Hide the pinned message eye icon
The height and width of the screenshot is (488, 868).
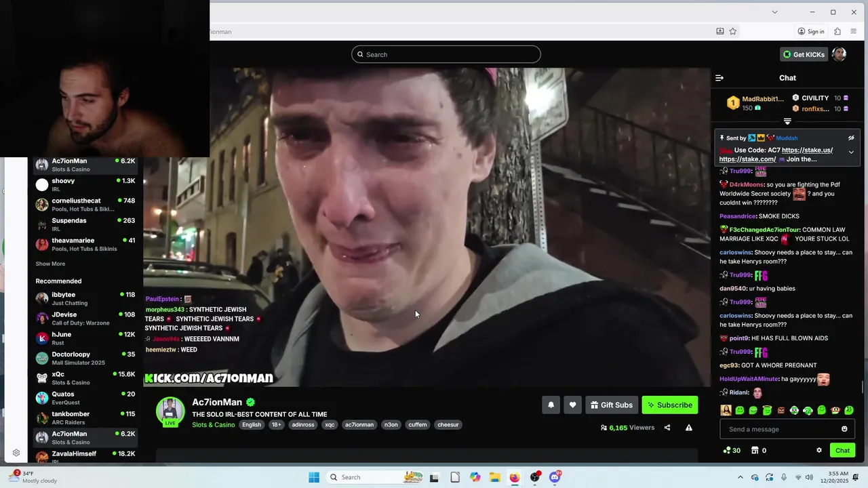tap(851, 138)
